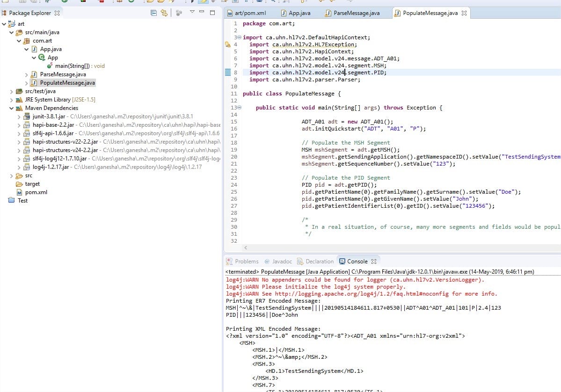Select PopulateMessage.java in Package Explorer
The height and width of the screenshot is (392, 561).
point(68,83)
